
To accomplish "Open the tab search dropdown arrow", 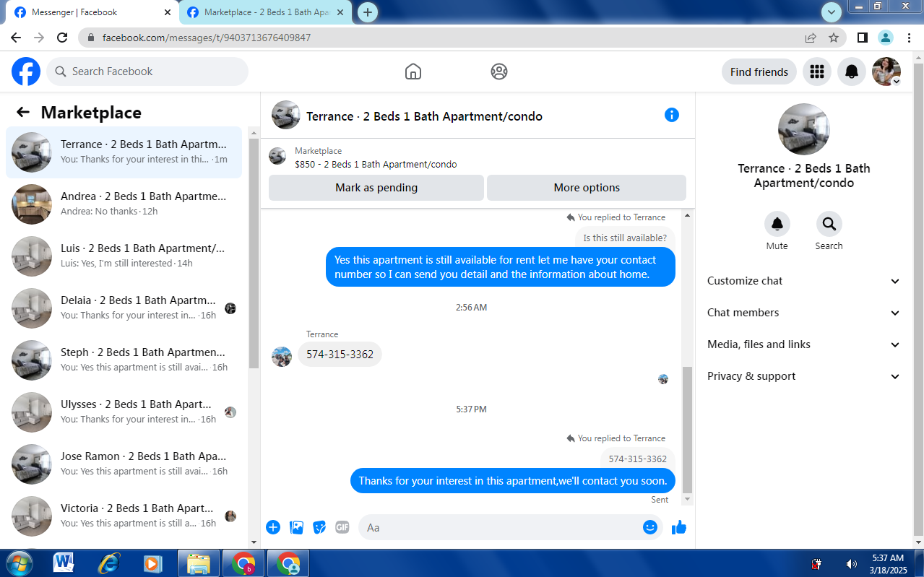I will click(x=832, y=12).
